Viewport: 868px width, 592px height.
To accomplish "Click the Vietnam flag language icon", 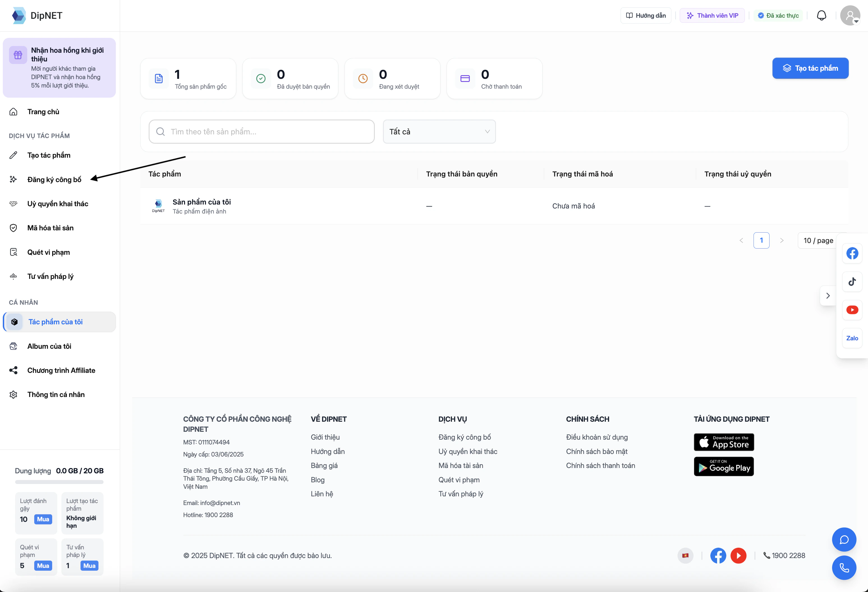I will click(685, 556).
